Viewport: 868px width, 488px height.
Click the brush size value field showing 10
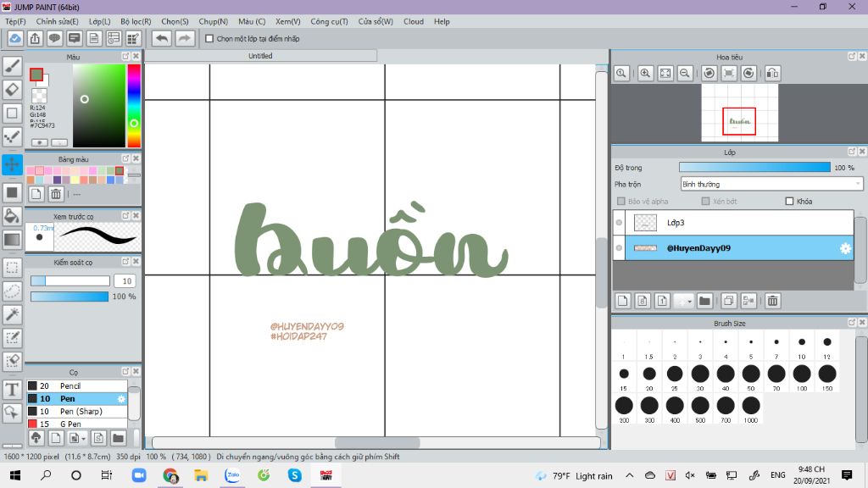[x=125, y=281]
